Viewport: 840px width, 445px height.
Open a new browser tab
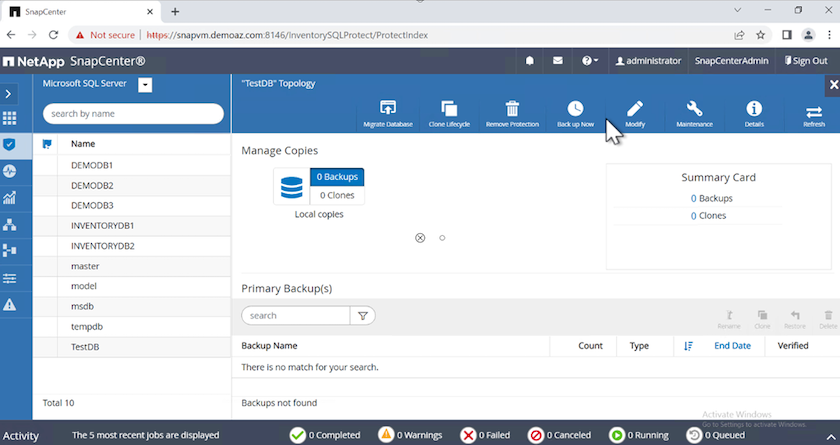coord(175,11)
